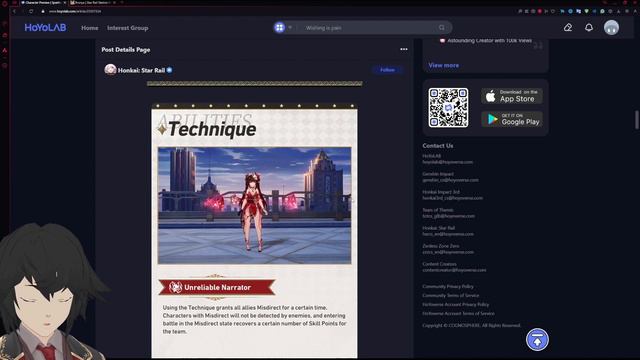640x360 pixels.
Task: Click the compose post pencil icon
Action: tap(568, 28)
